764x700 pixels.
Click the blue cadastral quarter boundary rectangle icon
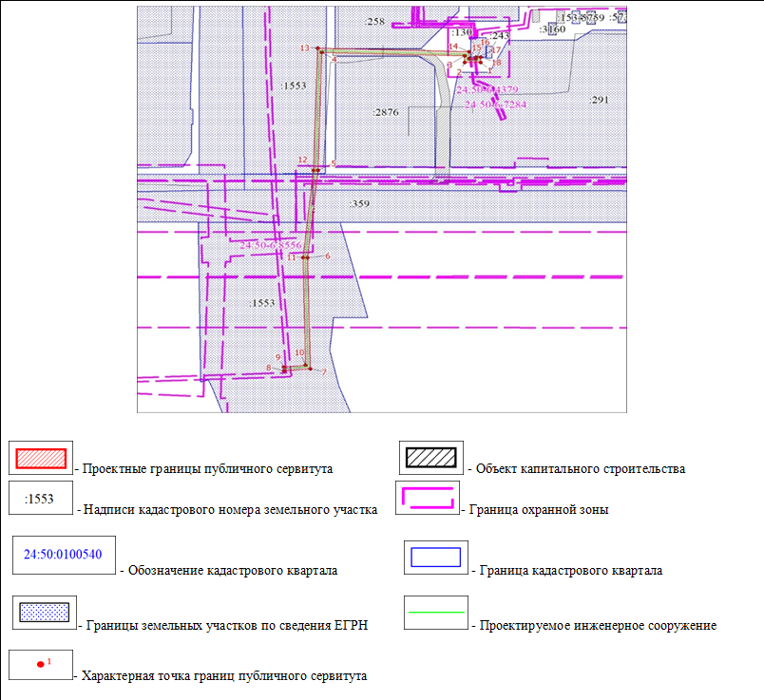coord(434,558)
